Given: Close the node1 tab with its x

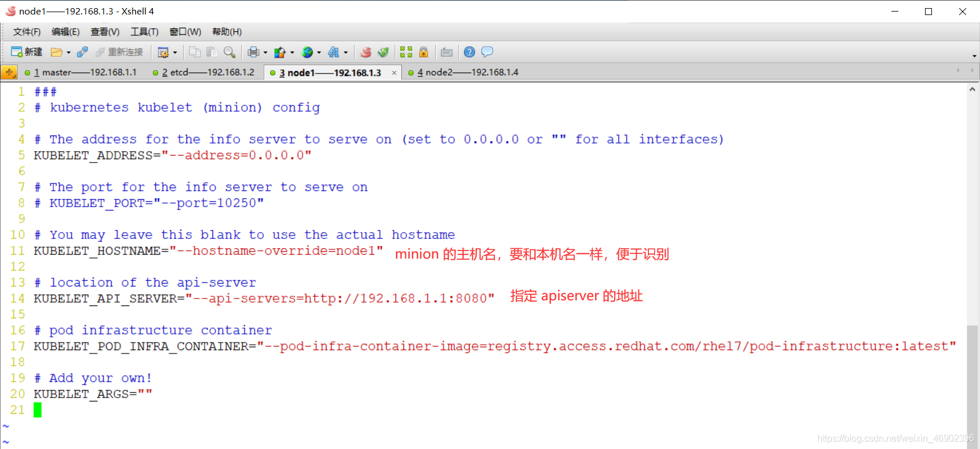Looking at the screenshot, I should click(x=394, y=73).
